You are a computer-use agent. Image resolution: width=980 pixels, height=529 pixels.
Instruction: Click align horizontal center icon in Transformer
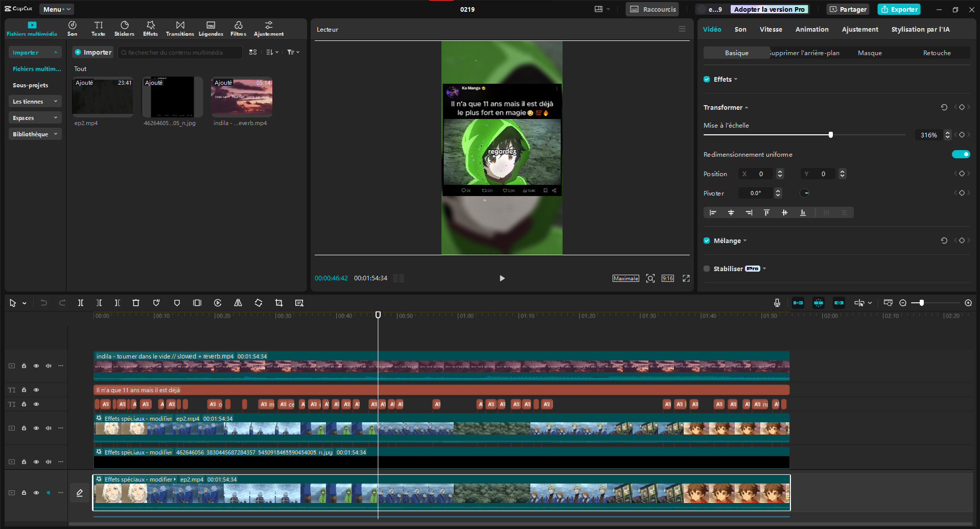731,212
